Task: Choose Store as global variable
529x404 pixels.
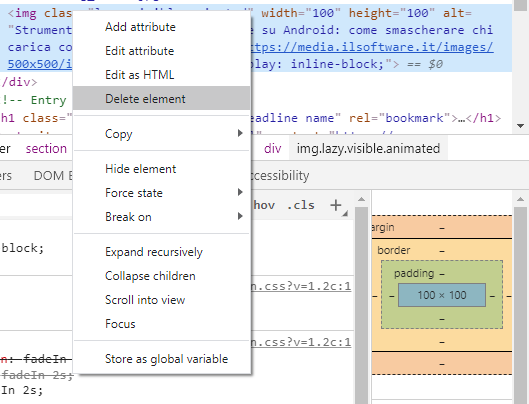Action: 162,359
